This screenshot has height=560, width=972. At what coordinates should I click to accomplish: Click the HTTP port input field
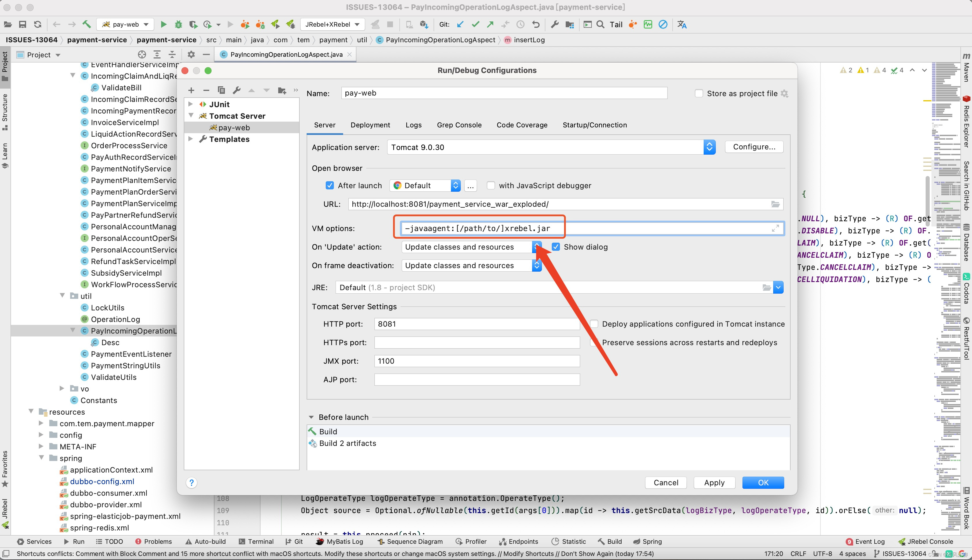(x=476, y=324)
